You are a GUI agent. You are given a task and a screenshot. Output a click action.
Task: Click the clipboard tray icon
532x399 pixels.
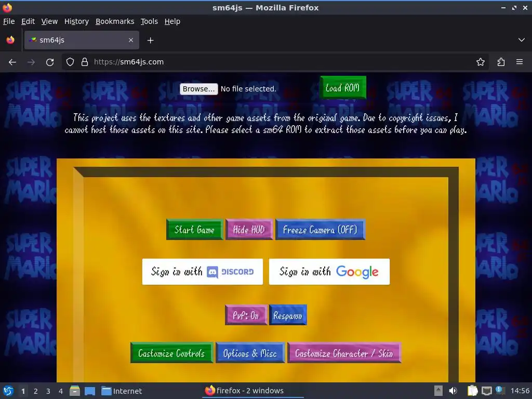tap(472, 391)
